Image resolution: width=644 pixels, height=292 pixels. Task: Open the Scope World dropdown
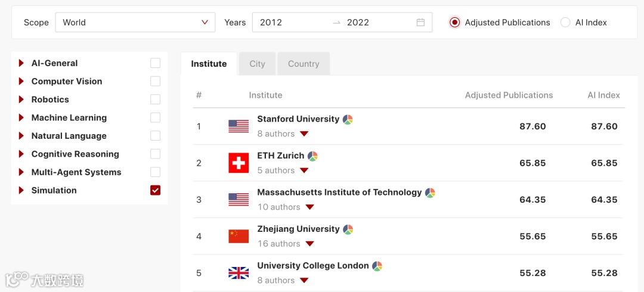pos(135,23)
